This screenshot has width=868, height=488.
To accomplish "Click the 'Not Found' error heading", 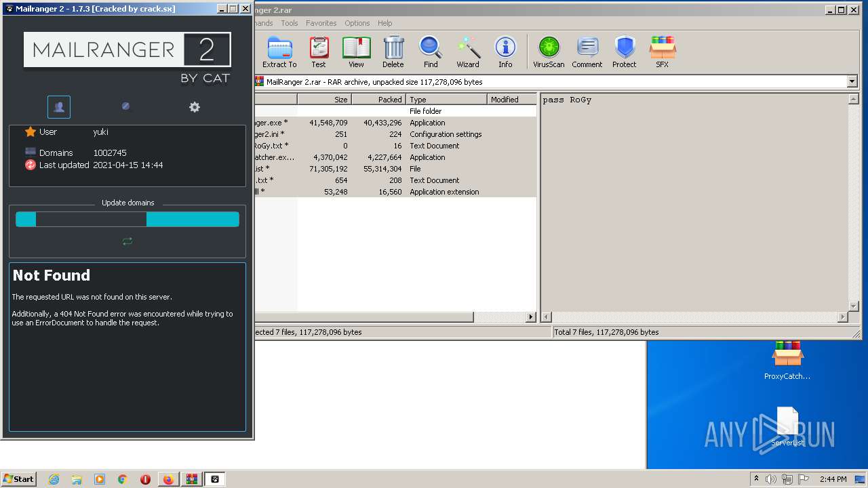I will pyautogui.click(x=52, y=275).
